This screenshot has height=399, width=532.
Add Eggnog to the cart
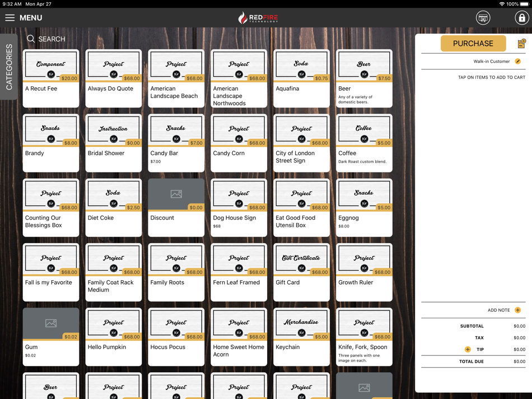click(364, 208)
